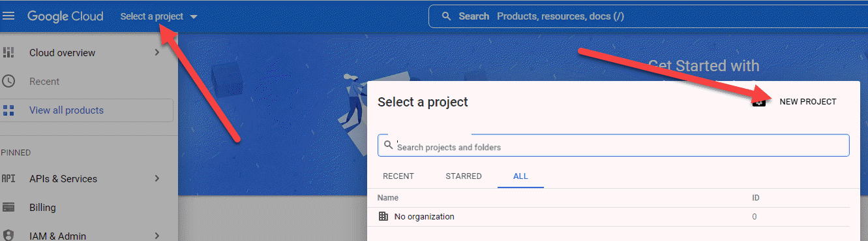Open Cloud overview in sidebar
Image resolution: width=868 pixels, height=241 pixels.
pyautogui.click(x=62, y=53)
